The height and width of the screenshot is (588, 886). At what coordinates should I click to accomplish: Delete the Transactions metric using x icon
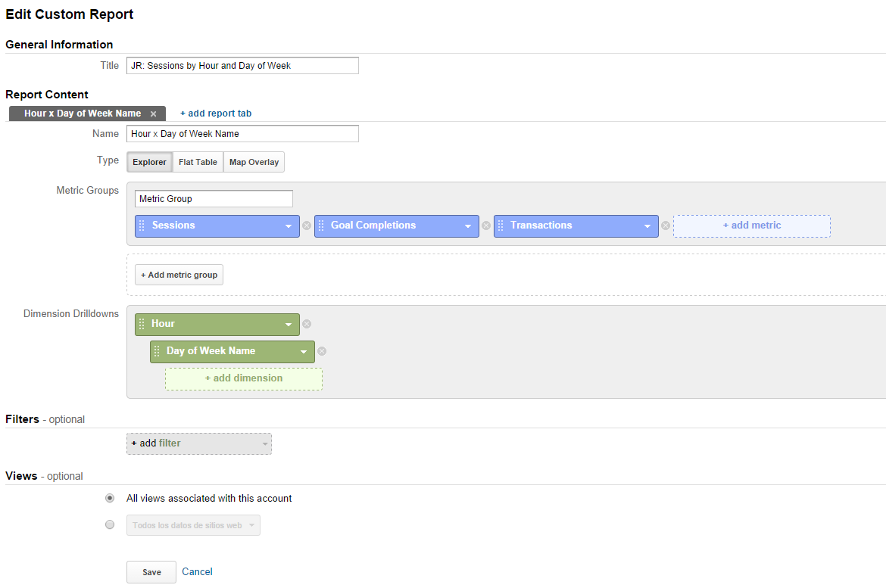(666, 226)
